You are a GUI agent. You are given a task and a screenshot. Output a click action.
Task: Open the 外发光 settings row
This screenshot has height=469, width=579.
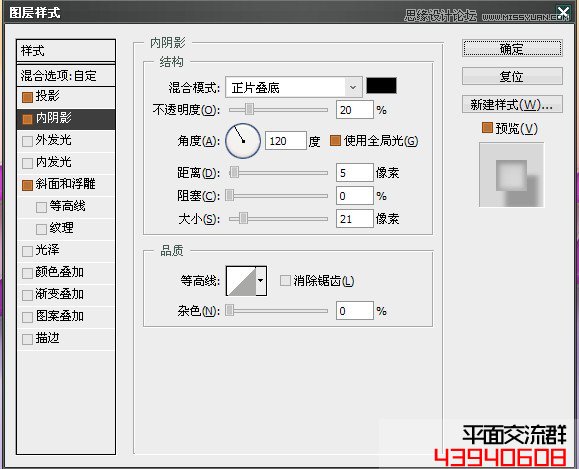tap(66, 141)
